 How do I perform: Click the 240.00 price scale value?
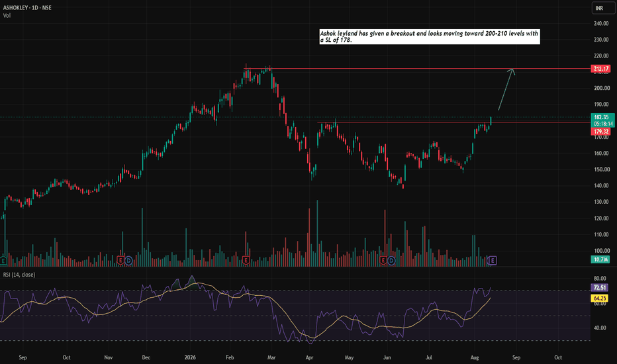point(601,24)
